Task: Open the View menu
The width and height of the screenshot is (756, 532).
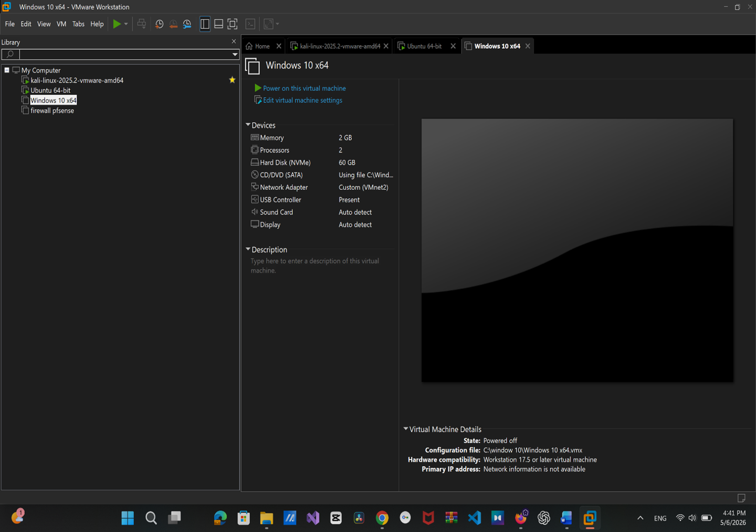Action: click(44, 24)
